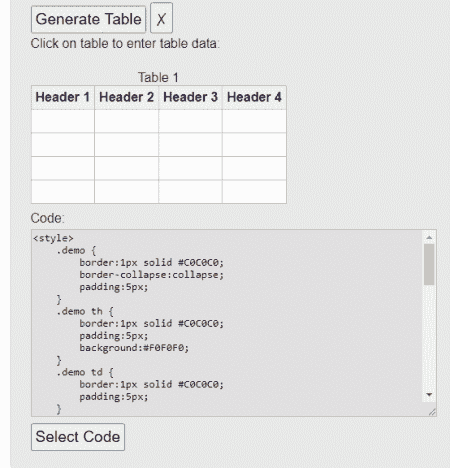450x468 pixels.
Task: Click the X clear button
Action: [x=161, y=18]
